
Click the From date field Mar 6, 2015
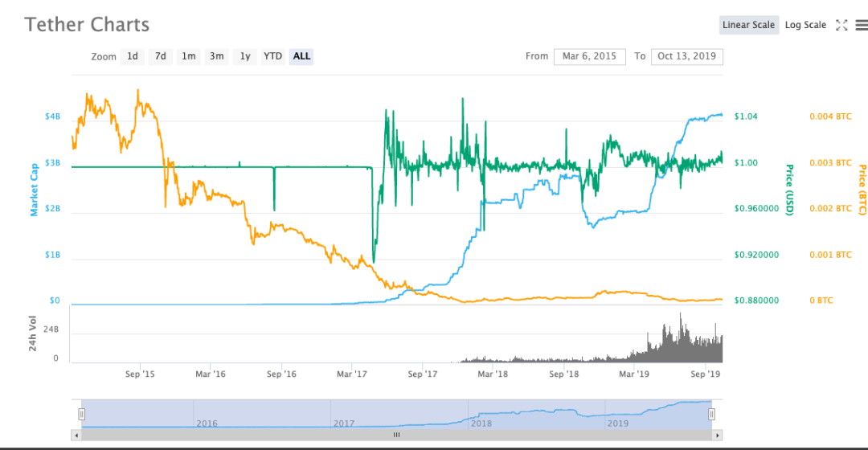(590, 56)
